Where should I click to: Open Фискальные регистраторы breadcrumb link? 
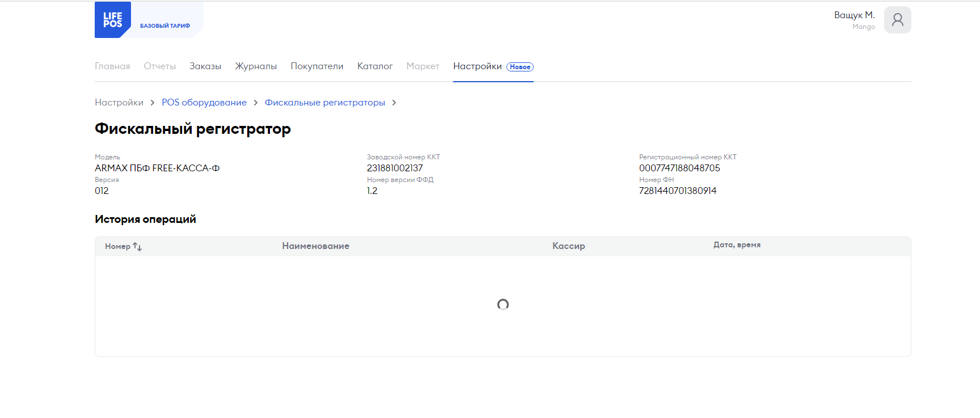point(325,103)
